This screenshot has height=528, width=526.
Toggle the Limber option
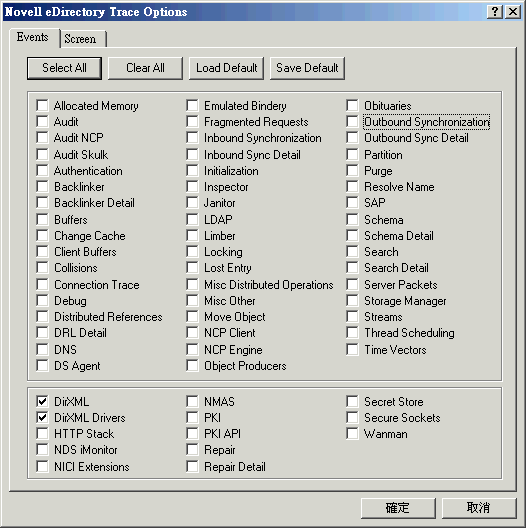point(192,236)
